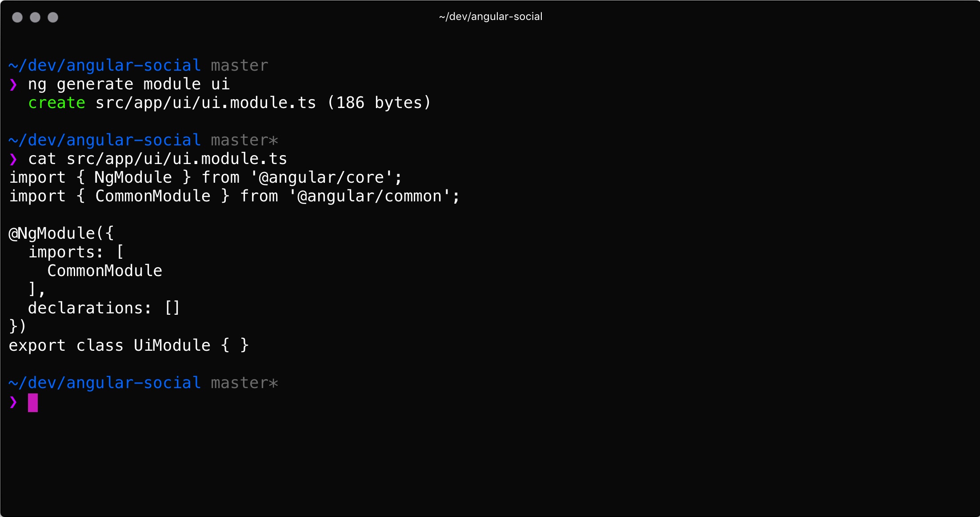This screenshot has height=517, width=980.
Task: Click the gray 'master*' branch label on last prompt
Action: (244, 383)
